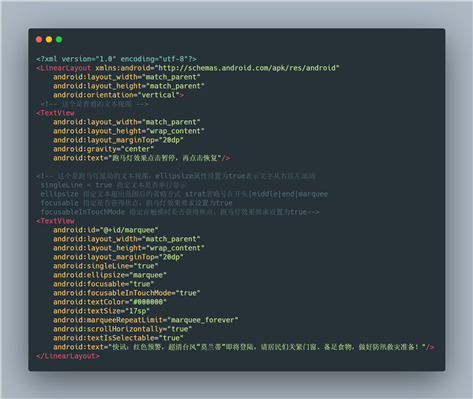Click the android:focusable="true" attribute line
This screenshot has height=399, width=473.
(x=103, y=284)
